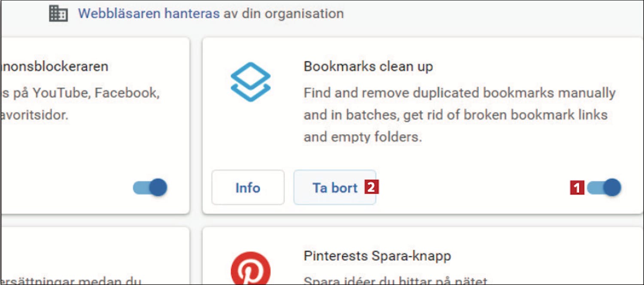Click the red number 1 marker
The height and width of the screenshot is (285, 644).
tap(577, 188)
